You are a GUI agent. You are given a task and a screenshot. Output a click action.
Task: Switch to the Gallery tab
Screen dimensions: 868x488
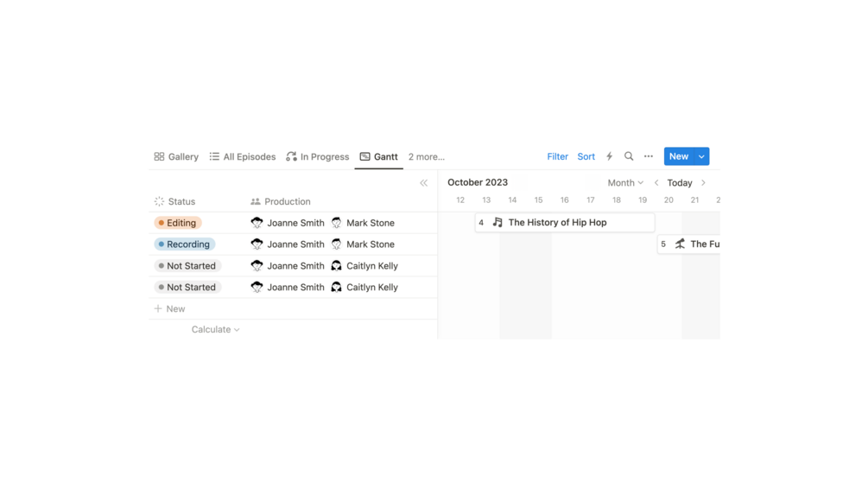[176, 156]
